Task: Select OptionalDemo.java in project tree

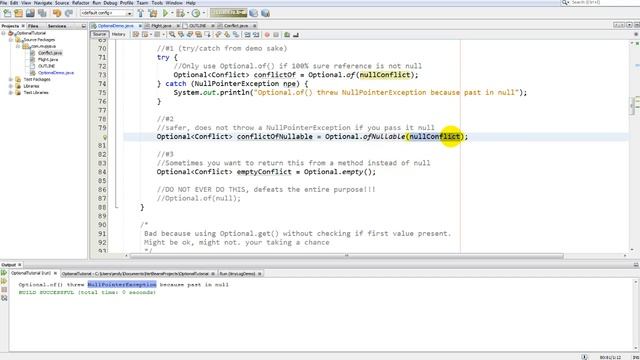Action: [x=56, y=73]
